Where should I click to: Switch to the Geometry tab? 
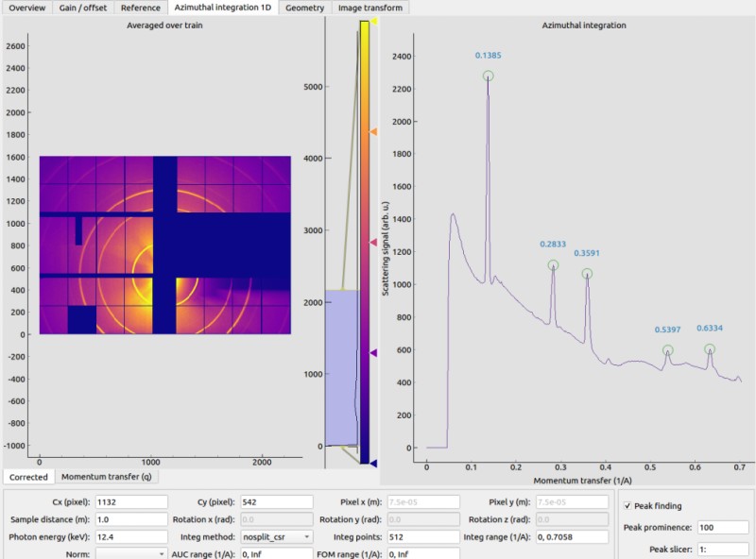tap(304, 8)
